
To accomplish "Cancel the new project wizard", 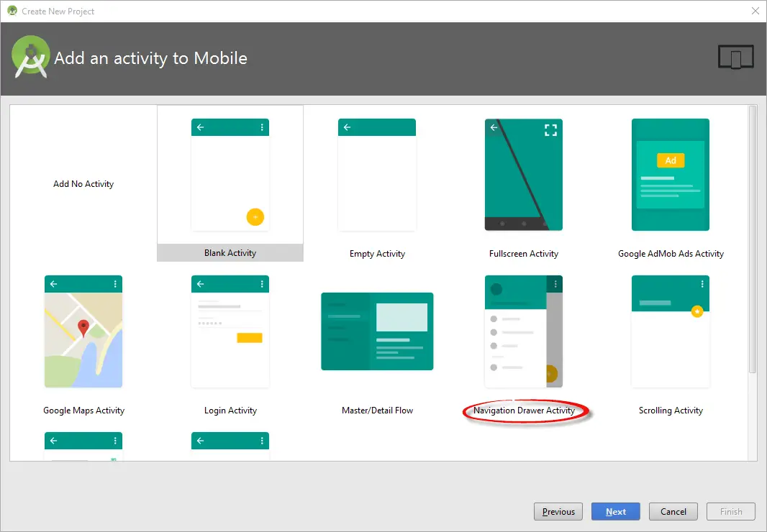I will pos(673,511).
